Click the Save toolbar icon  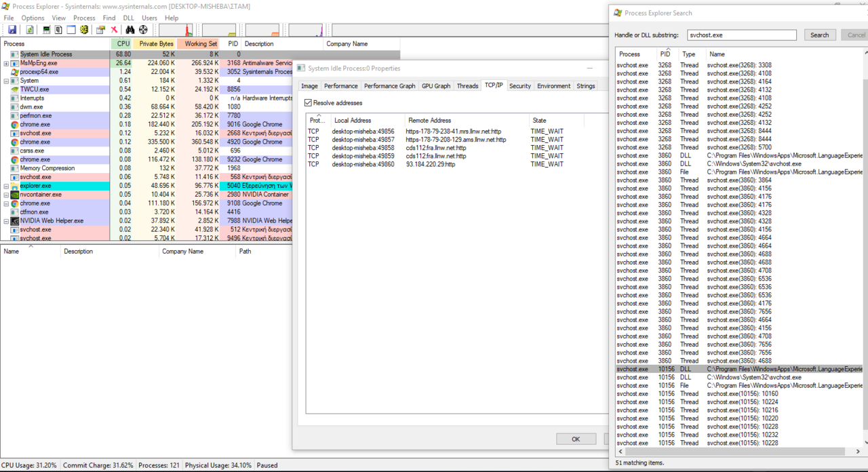tap(12, 30)
